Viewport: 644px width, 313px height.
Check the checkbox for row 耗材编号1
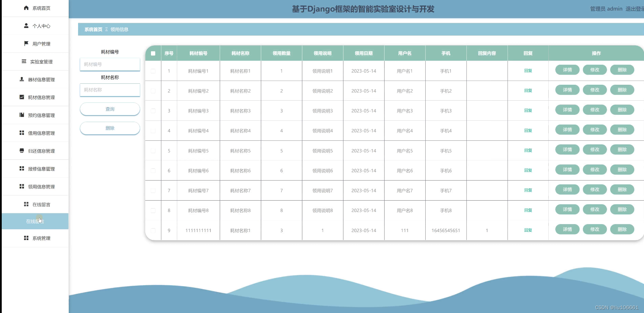153,71
